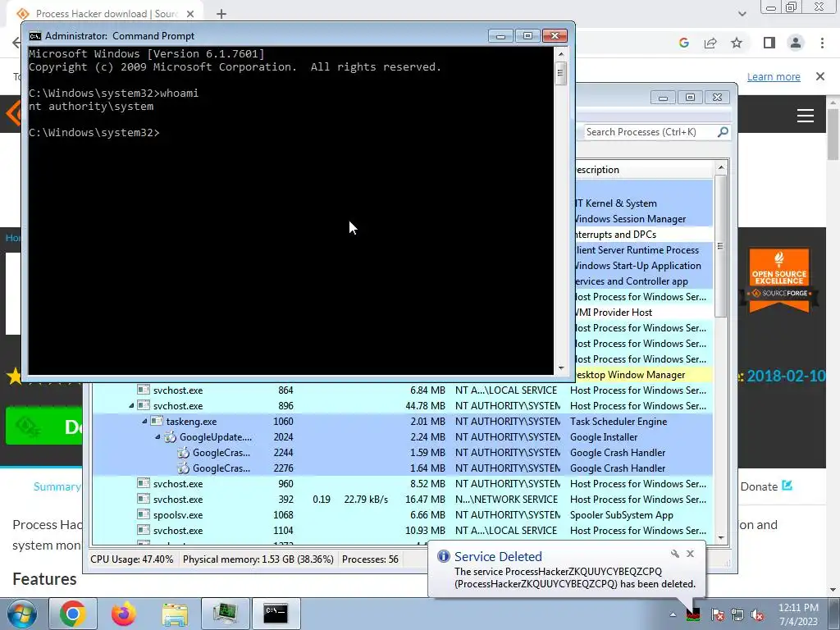Viewport: 840px width, 630px height.
Task: Click the Google icon in Chrome's address bar
Action: pos(683,43)
